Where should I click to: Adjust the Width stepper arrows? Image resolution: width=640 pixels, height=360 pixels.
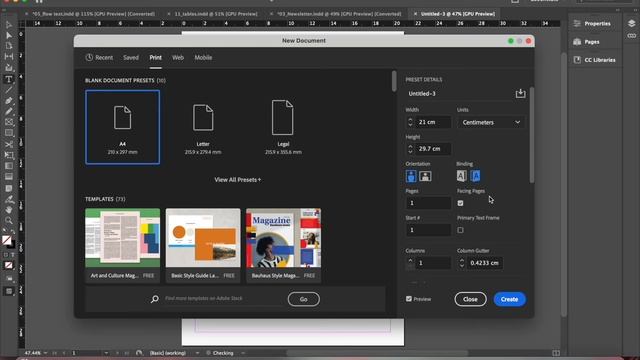[410, 122]
